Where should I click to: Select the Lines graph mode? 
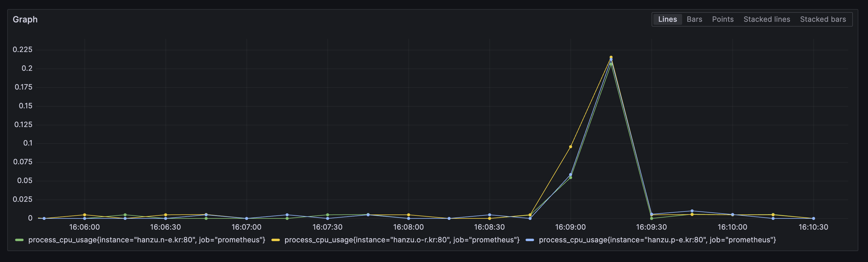[667, 19]
